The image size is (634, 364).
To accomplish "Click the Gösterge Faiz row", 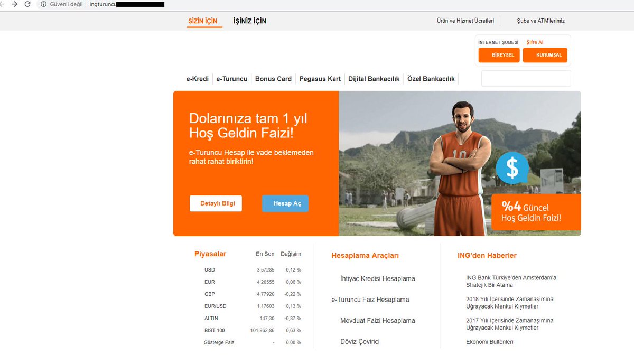I will click(253, 343).
